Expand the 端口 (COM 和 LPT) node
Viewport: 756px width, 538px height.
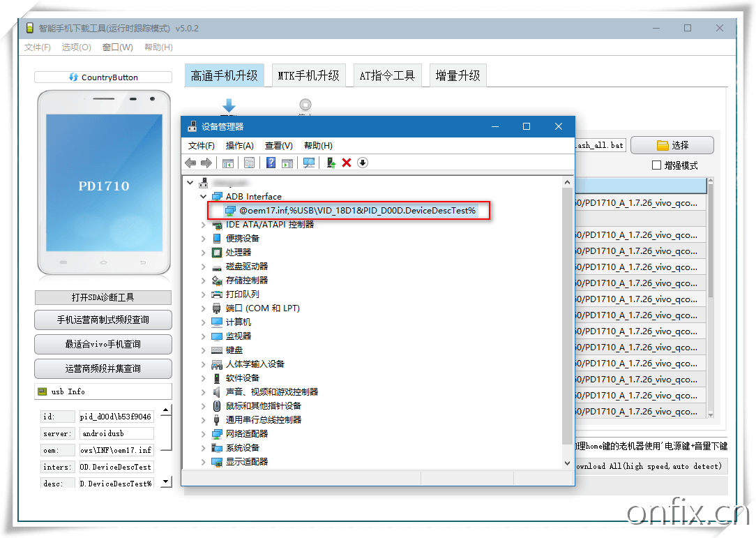coord(204,308)
